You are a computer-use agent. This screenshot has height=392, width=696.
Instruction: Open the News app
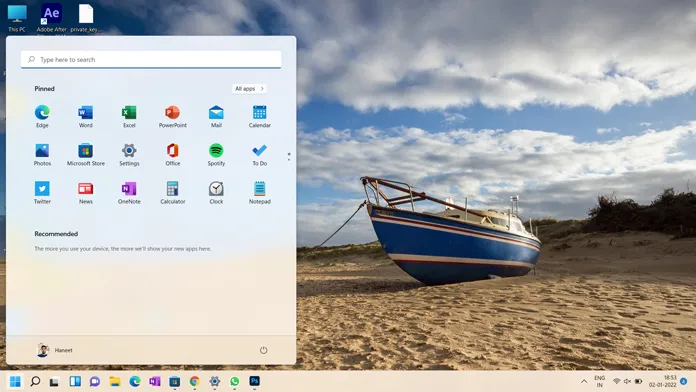pyautogui.click(x=86, y=193)
